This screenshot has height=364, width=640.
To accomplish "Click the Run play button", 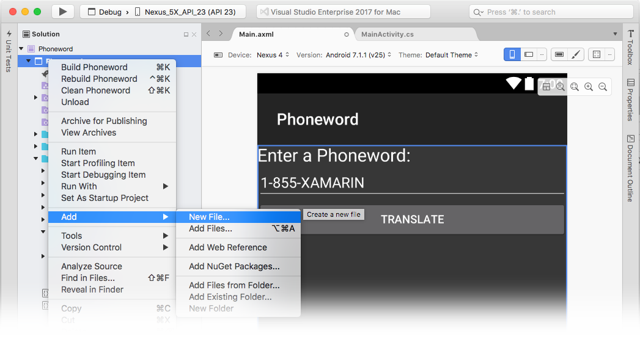I will [x=63, y=12].
